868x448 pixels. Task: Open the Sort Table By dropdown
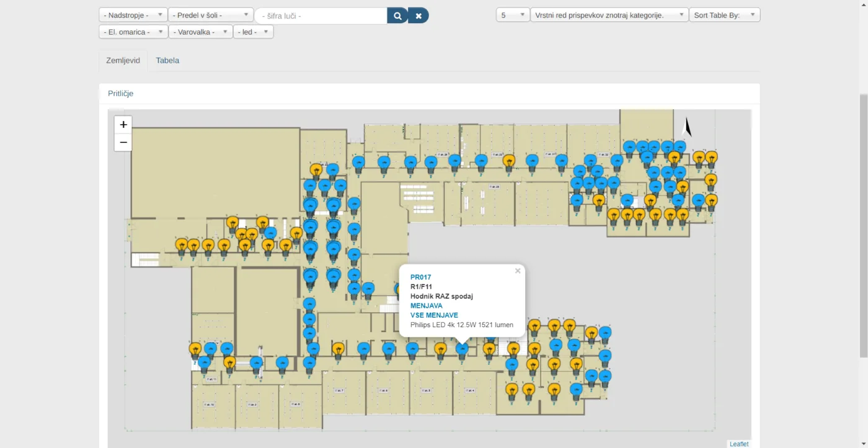point(724,15)
